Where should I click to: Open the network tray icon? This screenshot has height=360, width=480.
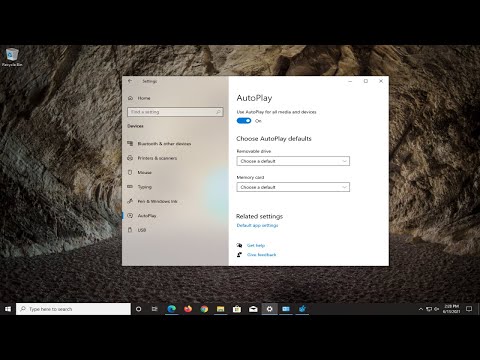point(429,309)
